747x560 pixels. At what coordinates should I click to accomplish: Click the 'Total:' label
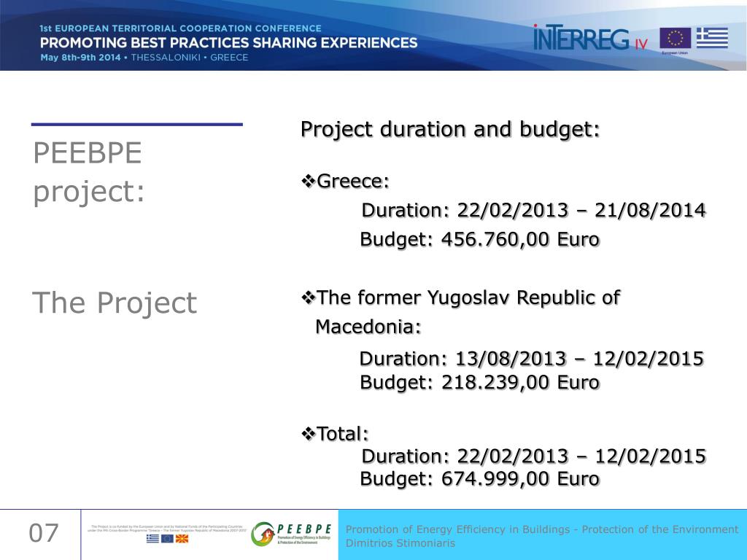[343, 434]
